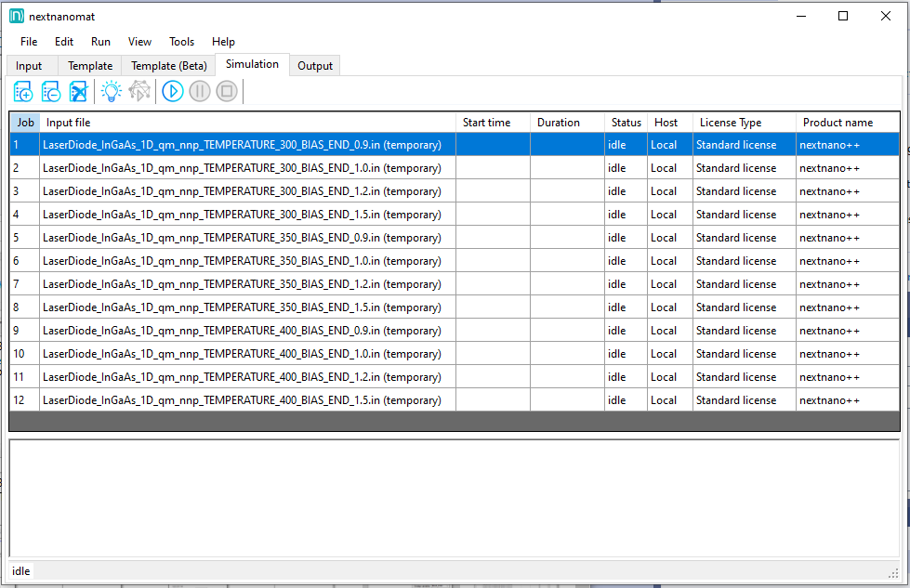Start simulations with the play button
Viewport: 910px width, 588px height.
point(173,91)
